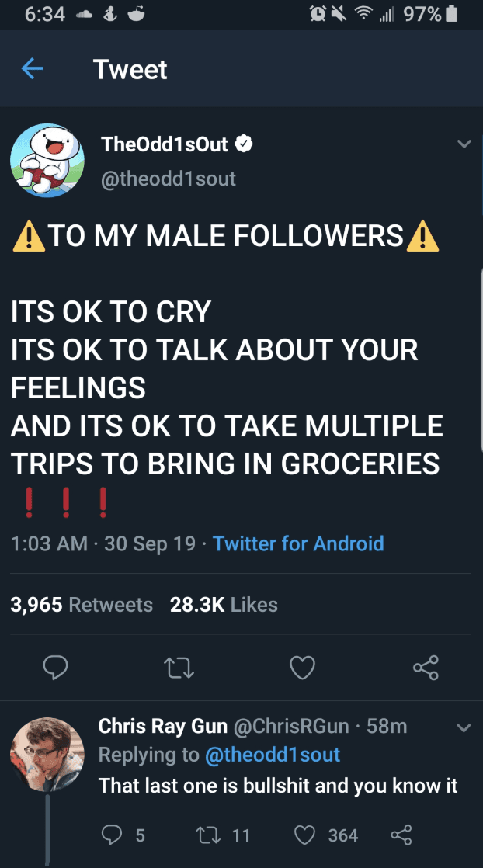
Task: Share the main tweet
Action: tap(426, 667)
